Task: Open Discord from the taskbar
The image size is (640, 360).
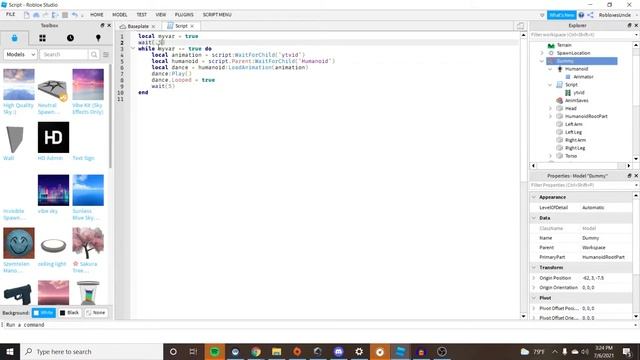Action: [x=338, y=351]
